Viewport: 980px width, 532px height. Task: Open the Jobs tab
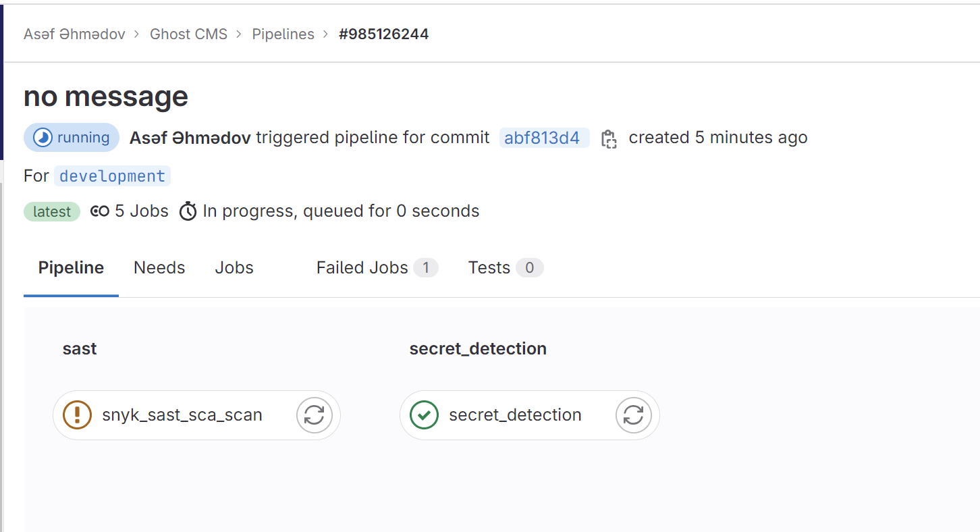click(x=234, y=268)
